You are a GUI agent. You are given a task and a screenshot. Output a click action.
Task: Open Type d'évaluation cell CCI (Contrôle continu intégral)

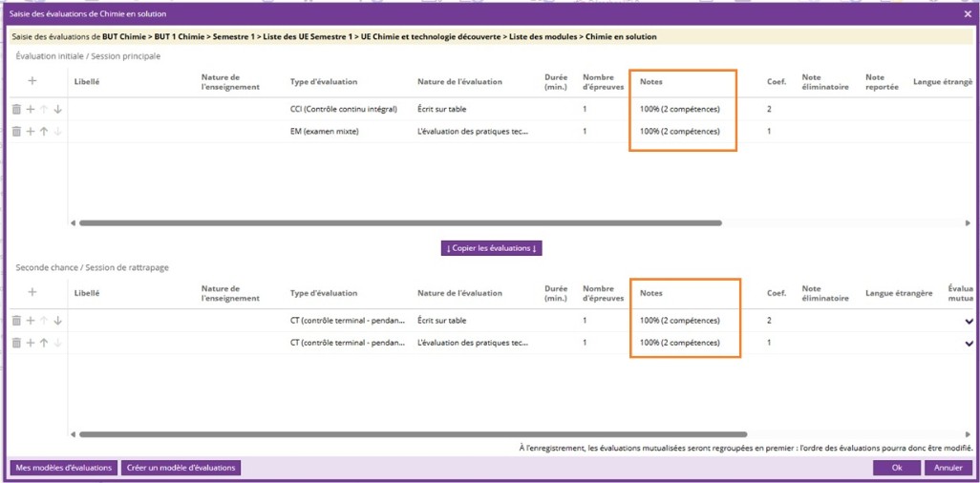pyautogui.click(x=344, y=110)
